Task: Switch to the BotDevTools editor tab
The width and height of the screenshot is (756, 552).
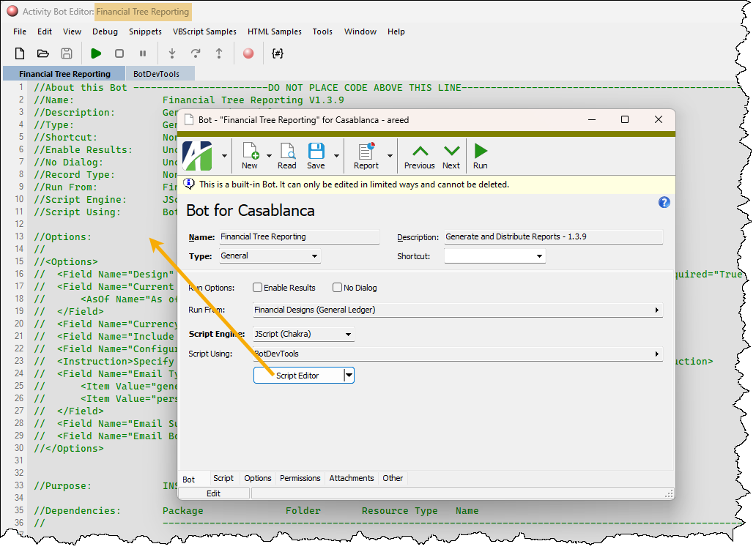Action: [156, 74]
